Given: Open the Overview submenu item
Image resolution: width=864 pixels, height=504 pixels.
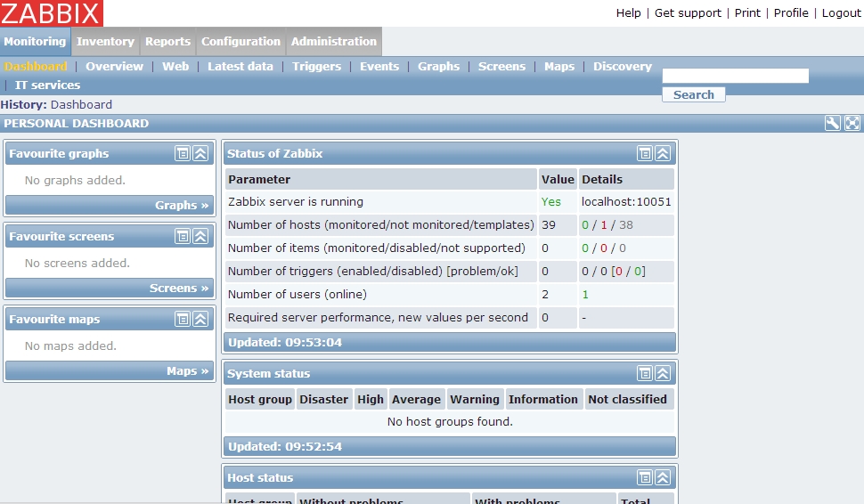Looking at the screenshot, I should tap(115, 66).
